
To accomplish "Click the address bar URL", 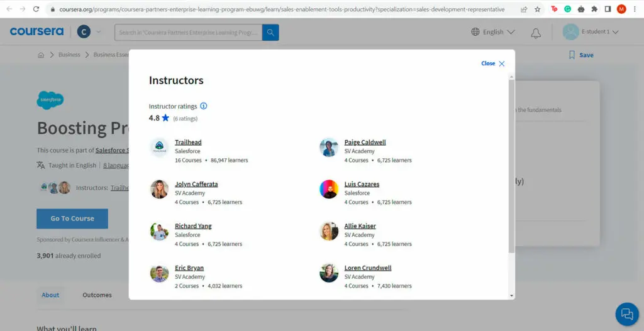I will point(282,9).
